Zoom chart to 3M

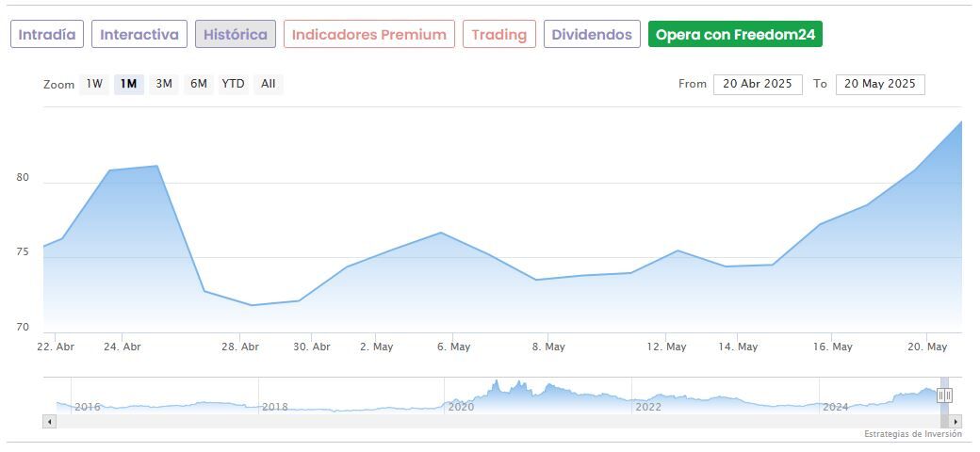click(x=164, y=84)
